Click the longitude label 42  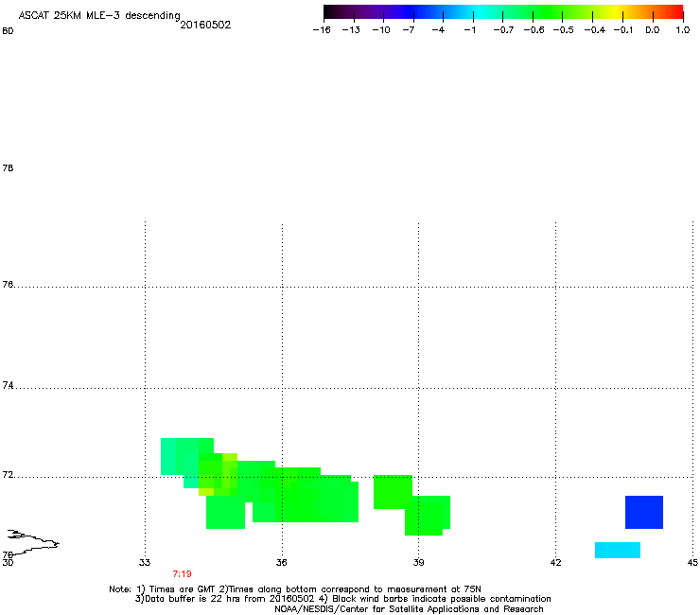555,562
